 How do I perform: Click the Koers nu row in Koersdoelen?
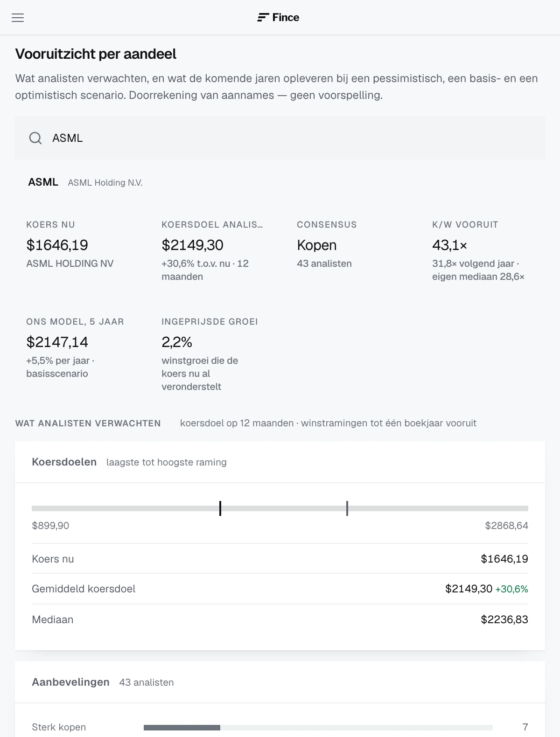(280, 559)
